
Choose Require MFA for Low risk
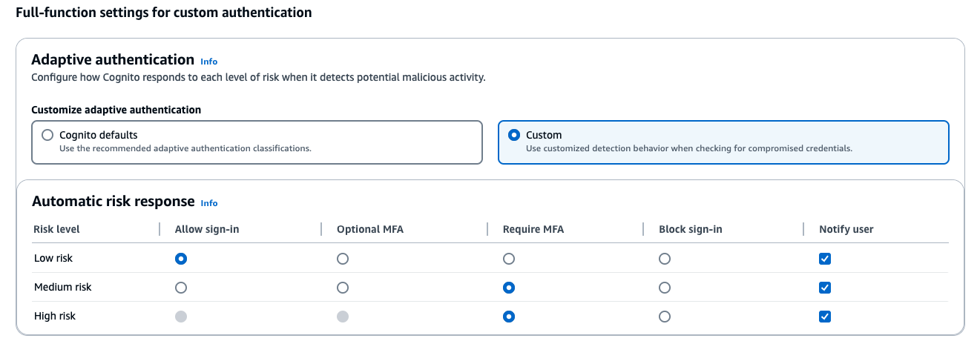tap(509, 259)
